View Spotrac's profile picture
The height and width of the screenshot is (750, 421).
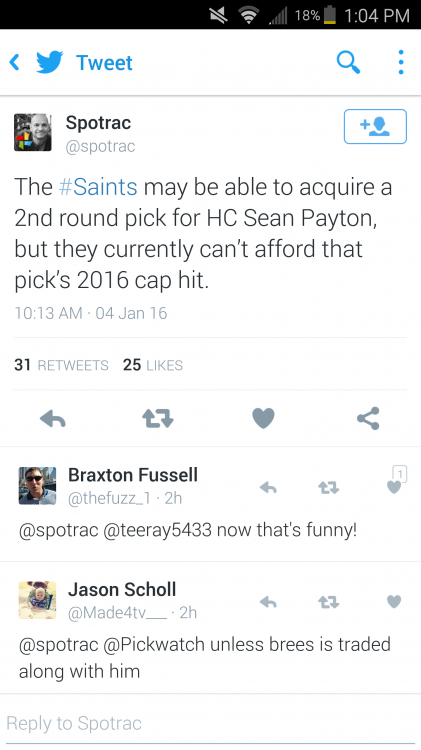coord(33,132)
